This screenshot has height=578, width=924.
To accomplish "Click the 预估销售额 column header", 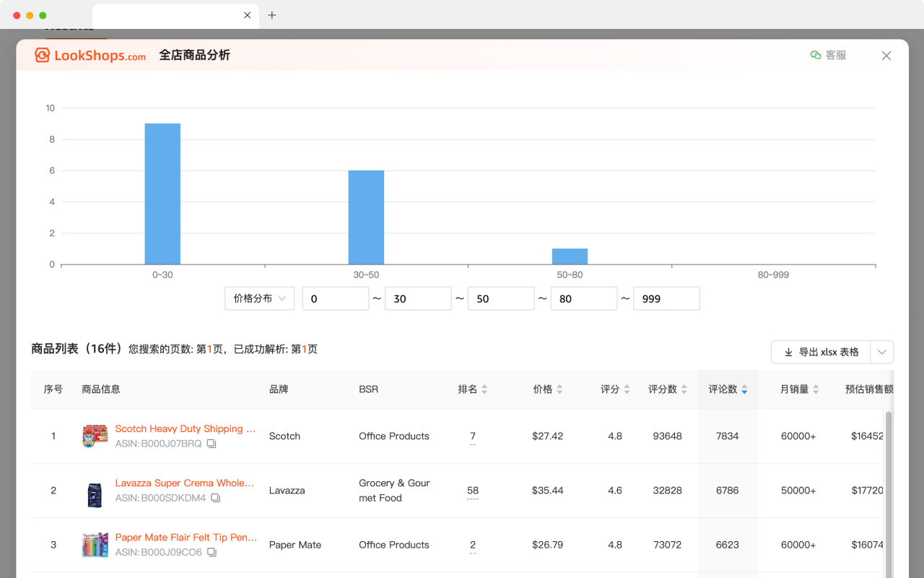I will tap(869, 389).
